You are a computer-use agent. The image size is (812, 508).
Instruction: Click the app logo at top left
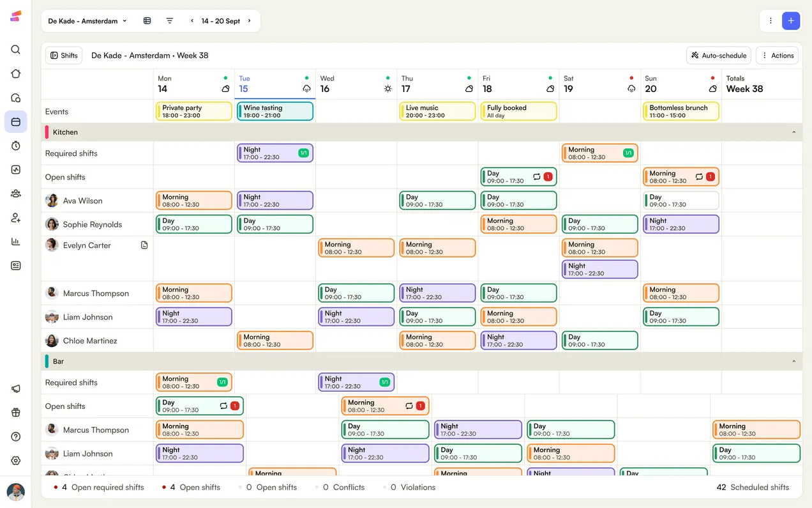(16, 17)
